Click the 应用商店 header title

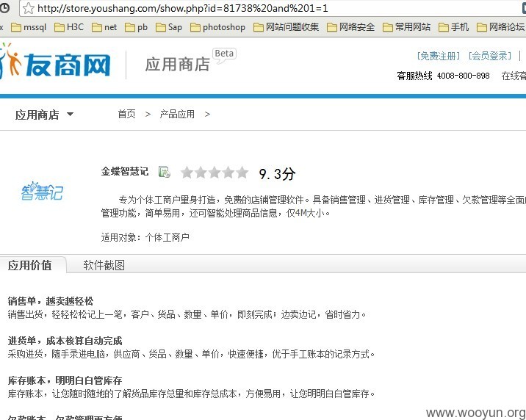178,64
